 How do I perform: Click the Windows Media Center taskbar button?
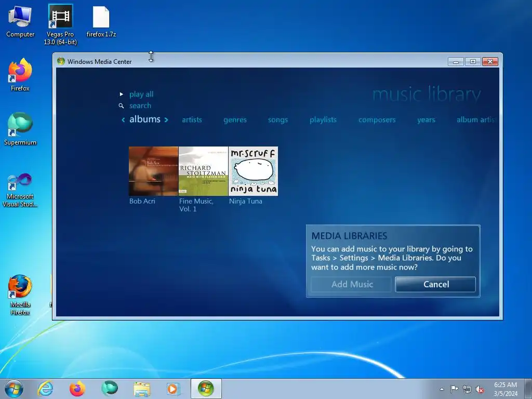point(206,389)
